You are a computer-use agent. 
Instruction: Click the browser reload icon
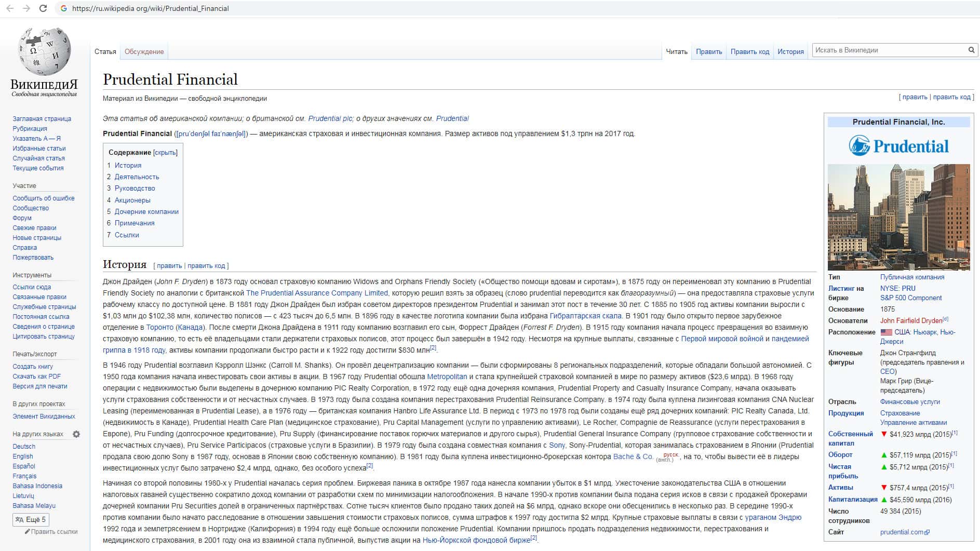(x=43, y=8)
